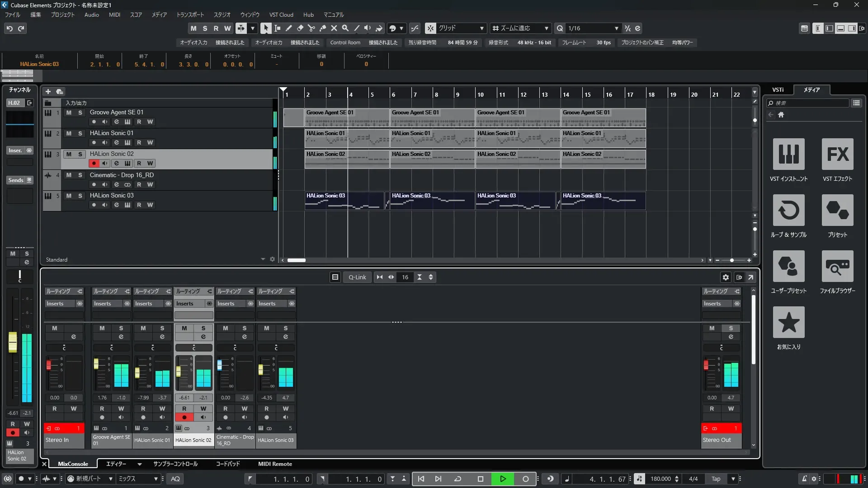Open the トランスポート menu
This screenshot has height=488, width=868.
coord(190,15)
